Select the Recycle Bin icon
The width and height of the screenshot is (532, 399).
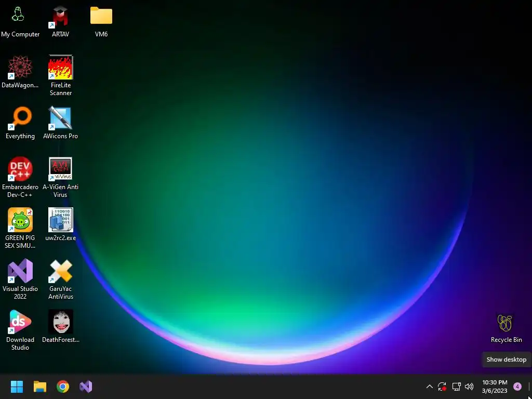point(504,323)
